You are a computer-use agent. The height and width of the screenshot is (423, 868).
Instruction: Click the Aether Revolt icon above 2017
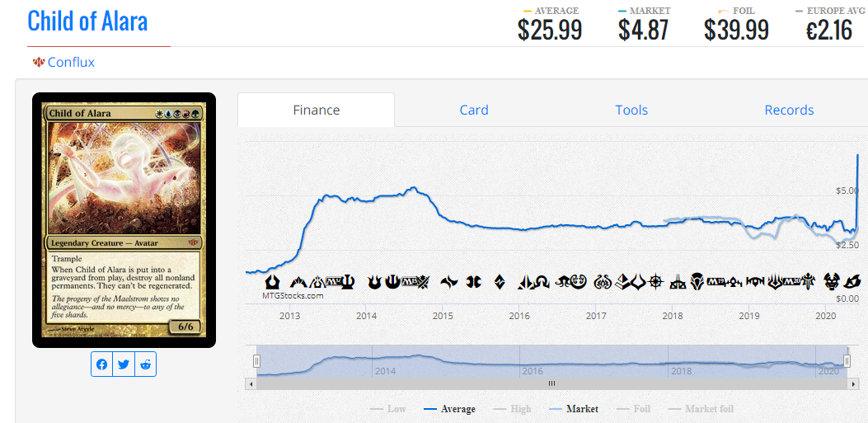(x=603, y=282)
